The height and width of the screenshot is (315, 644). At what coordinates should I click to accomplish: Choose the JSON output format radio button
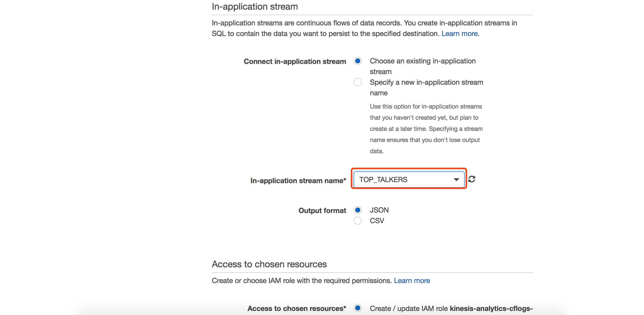coord(358,210)
